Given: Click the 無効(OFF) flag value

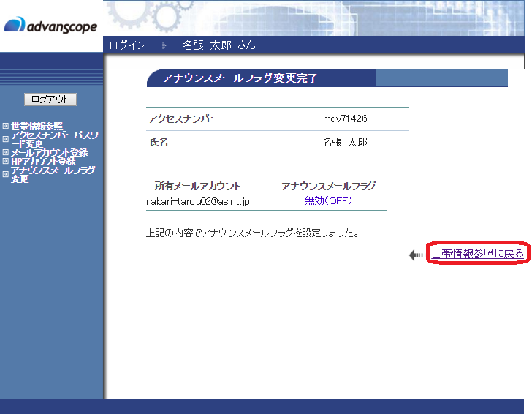Looking at the screenshot, I should (x=328, y=200).
